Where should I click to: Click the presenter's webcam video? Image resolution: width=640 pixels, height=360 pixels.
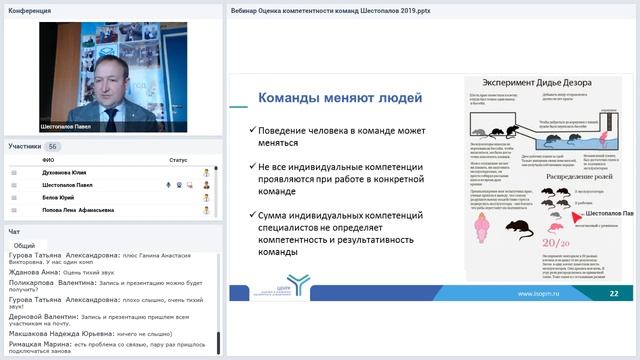[113, 77]
